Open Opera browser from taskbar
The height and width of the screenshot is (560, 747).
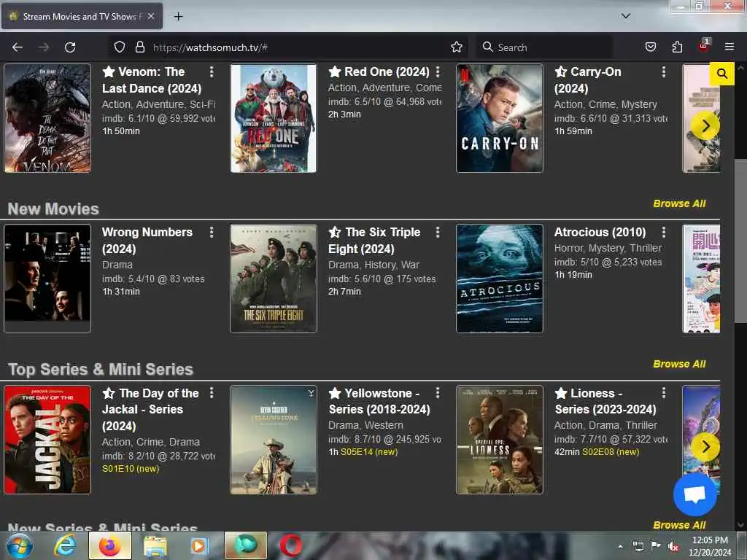pyautogui.click(x=290, y=545)
